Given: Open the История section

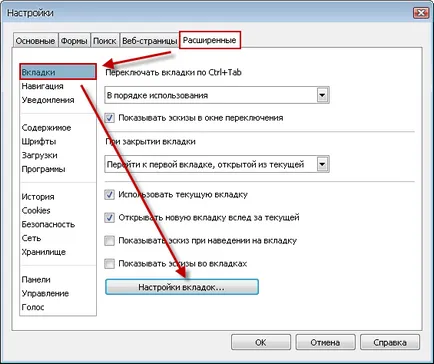Looking at the screenshot, I should (38, 197).
